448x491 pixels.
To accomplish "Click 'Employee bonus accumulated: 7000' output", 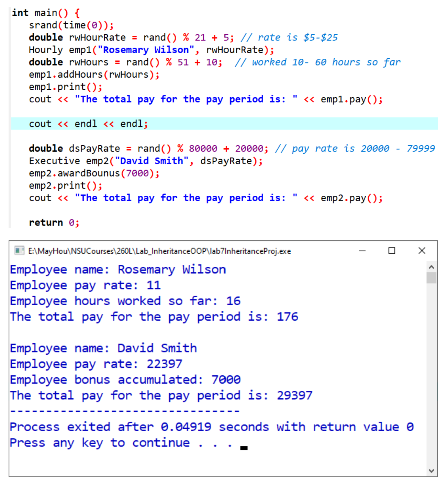I will pyautogui.click(x=125, y=380).
